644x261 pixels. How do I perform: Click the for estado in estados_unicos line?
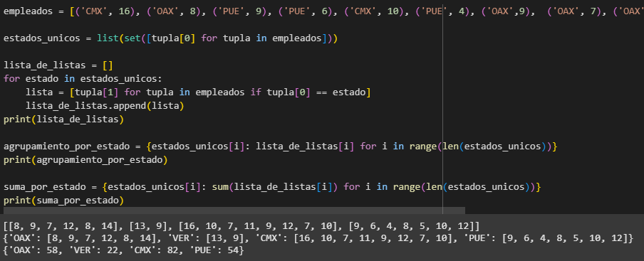(83, 79)
